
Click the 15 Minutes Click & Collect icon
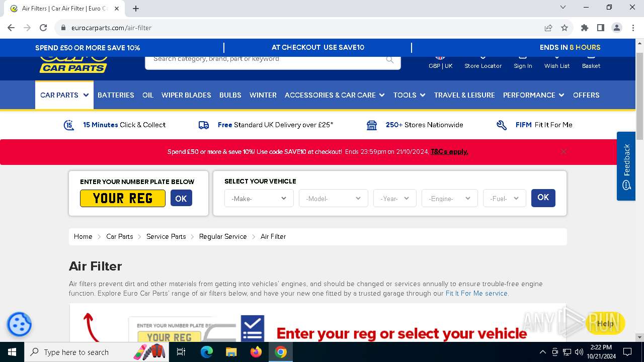pos(69,125)
